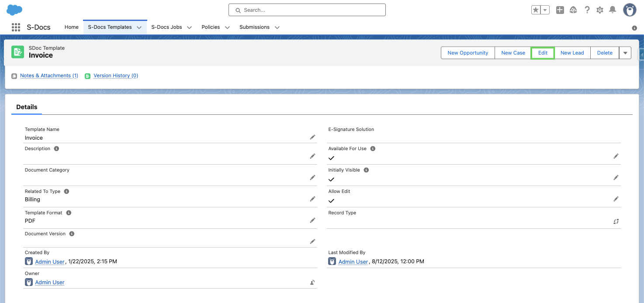This screenshot has height=303, width=644.
Task: Click the New Lead button
Action: click(572, 53)
